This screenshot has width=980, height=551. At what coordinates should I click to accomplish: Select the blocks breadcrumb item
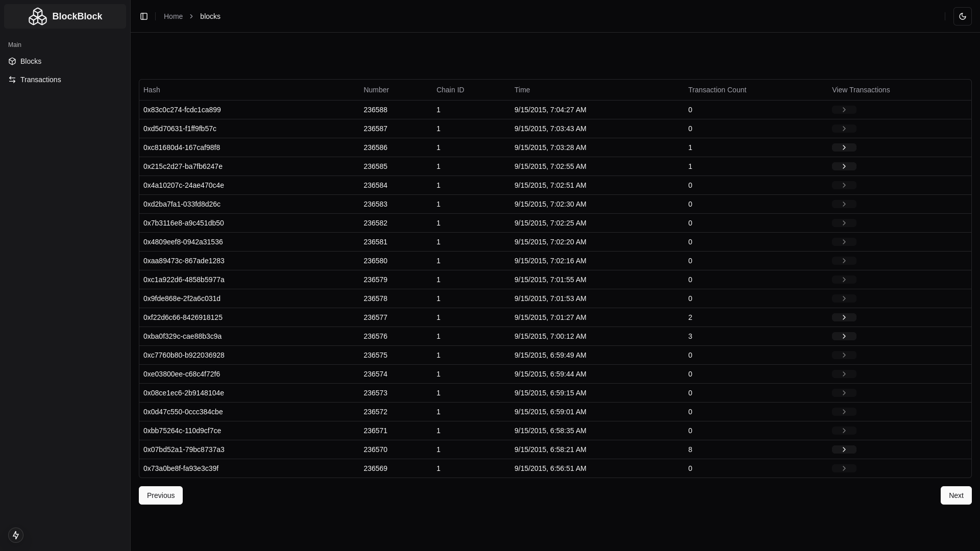click(x=210, y=16)
